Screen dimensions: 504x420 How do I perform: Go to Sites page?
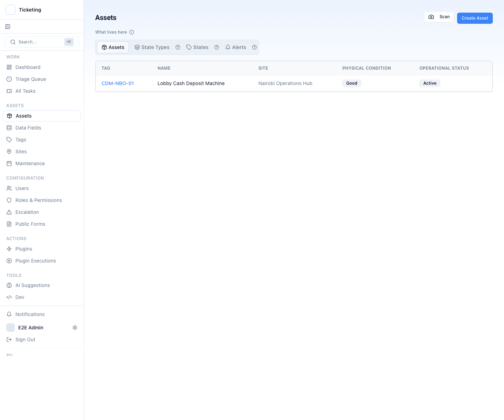42,152
